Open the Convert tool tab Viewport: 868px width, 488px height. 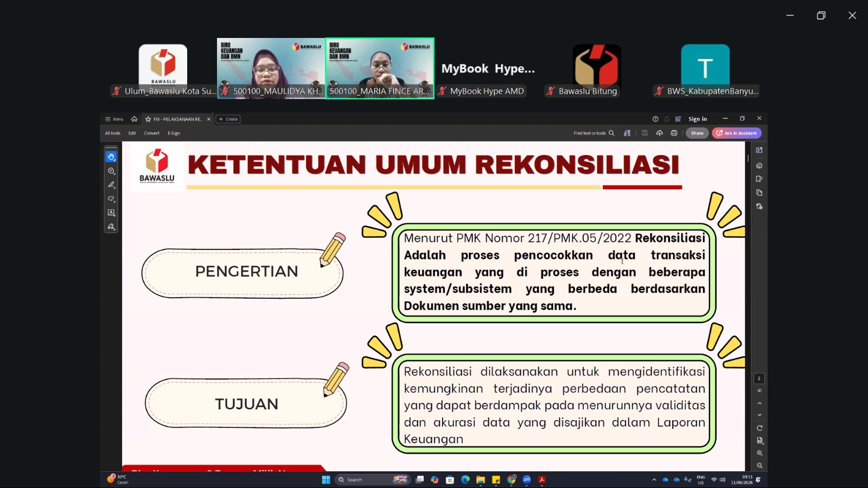(x=151, y=133)
